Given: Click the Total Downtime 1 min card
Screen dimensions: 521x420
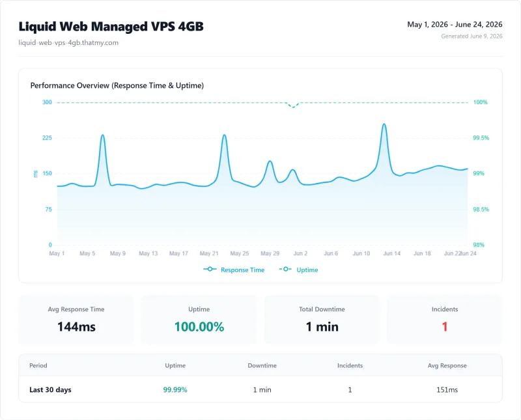Looking at the screenshot, I should pos(322,319).
